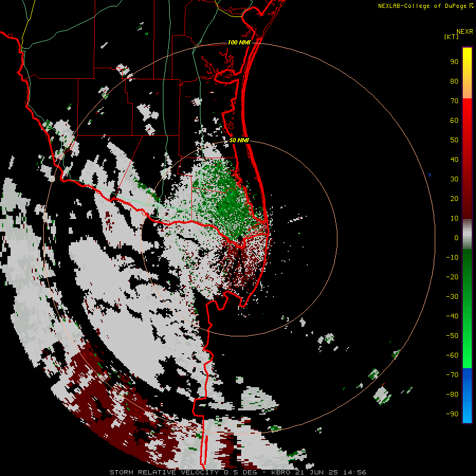Click the 10 value on the velocity scale
Viewport: 476px width, 476px height.
(454, 218)
